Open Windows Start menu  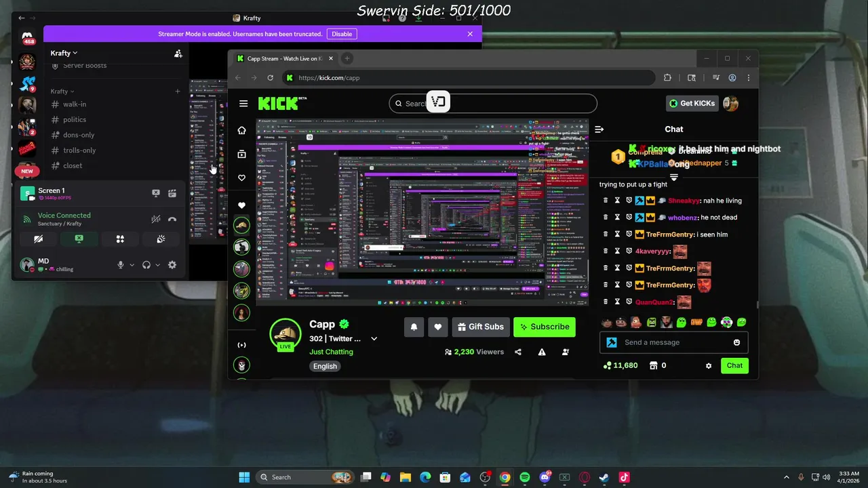click(244, 477)
